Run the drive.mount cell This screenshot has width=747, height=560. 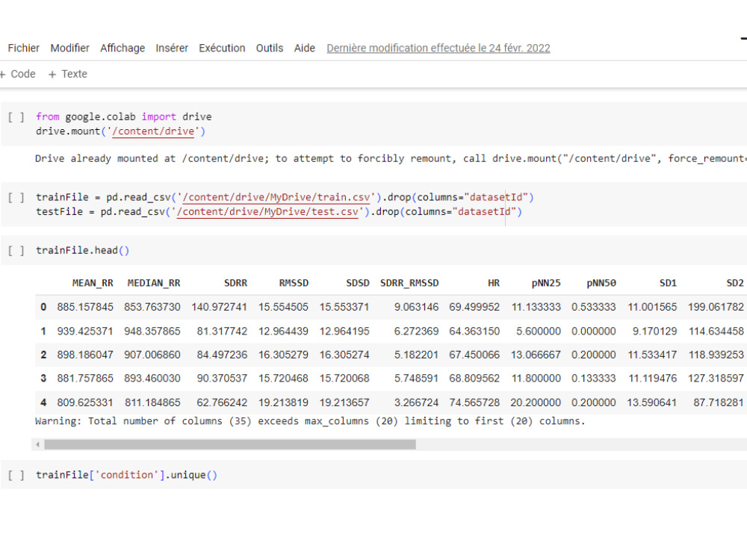[16, 117]
